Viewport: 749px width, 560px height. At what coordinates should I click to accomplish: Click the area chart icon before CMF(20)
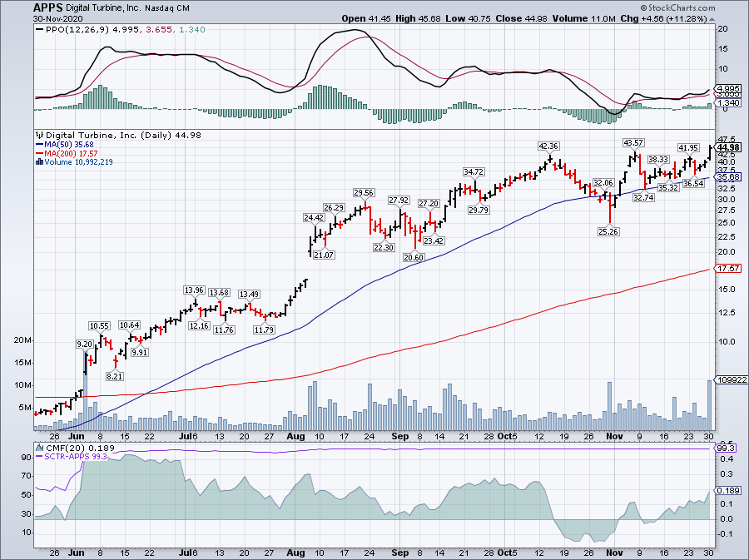click(x=40, y=448)
